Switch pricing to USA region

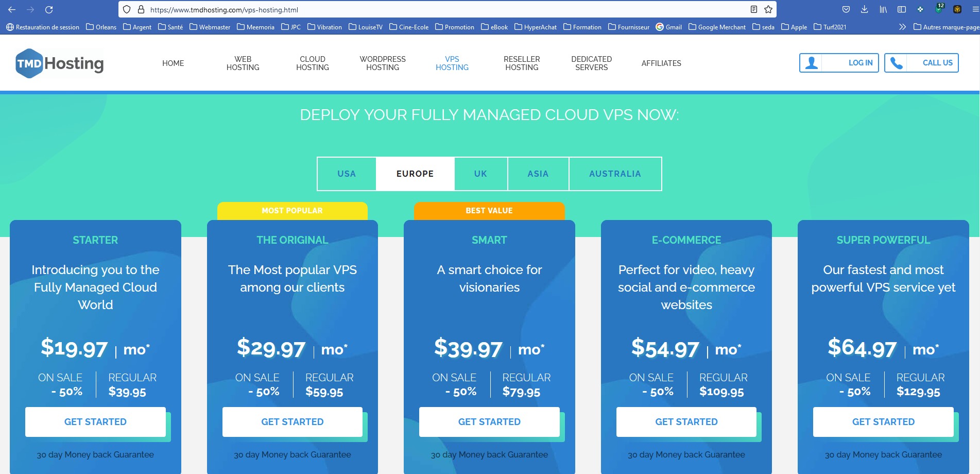click(346, 174)
